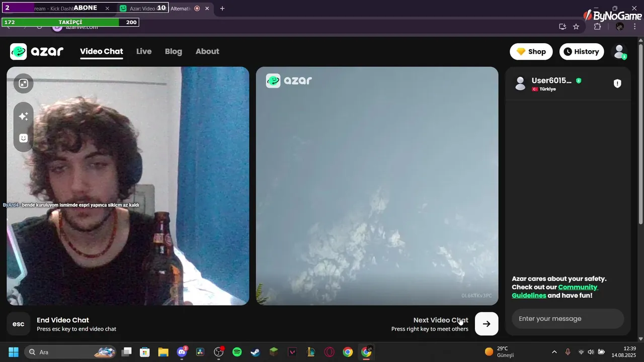Open your profile avatar menu in Azar header
This screenshot has width=644, height=362.
click(620, 51)
